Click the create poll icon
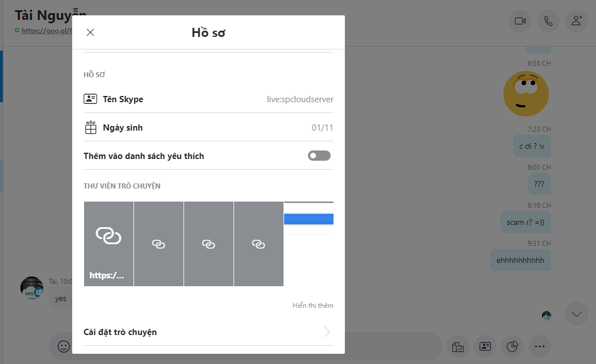Image resolution: width=596 pixels, height=364 pixels. tap(512, 346)
